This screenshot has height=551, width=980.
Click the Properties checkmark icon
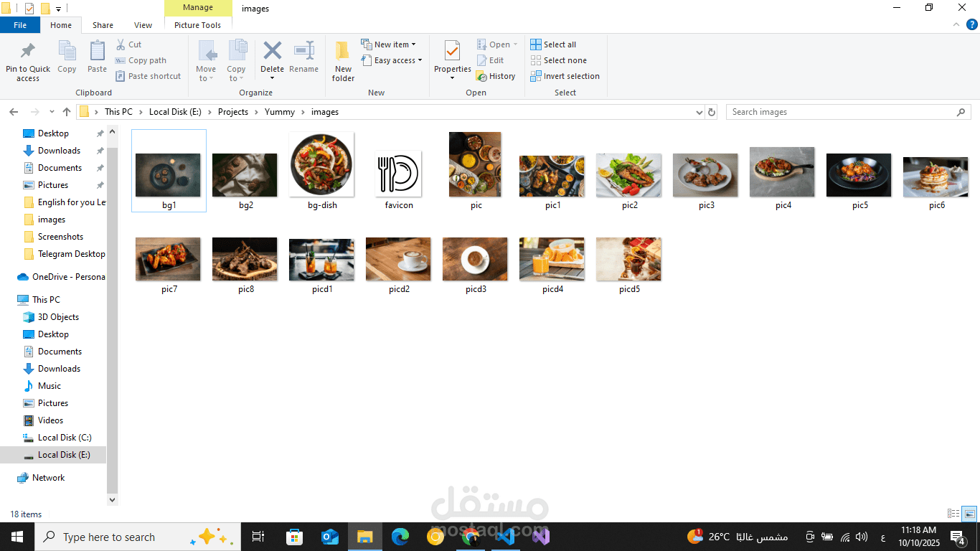click(x=452, y=51)
